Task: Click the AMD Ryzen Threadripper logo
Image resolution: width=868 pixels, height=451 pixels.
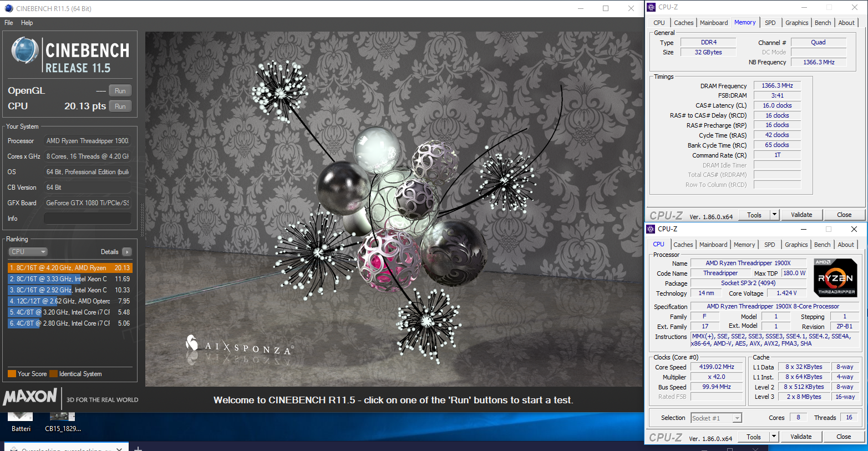Action: pyautogui.click(x=835, y=277)
